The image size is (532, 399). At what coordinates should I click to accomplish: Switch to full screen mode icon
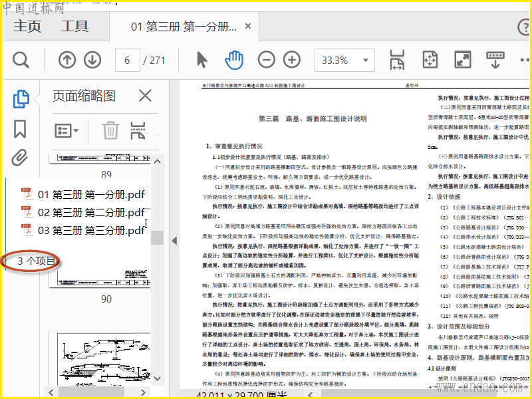[462, 60]
